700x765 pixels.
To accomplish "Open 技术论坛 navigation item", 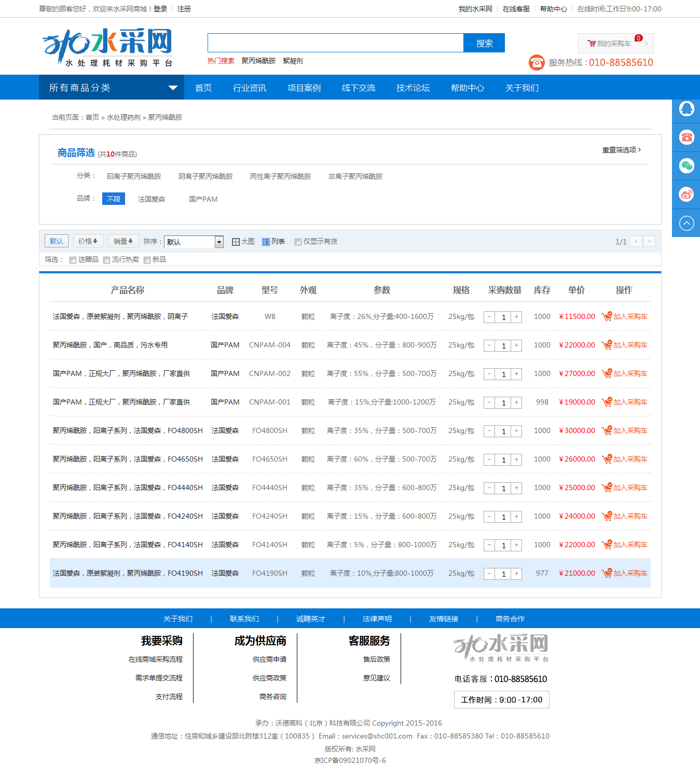I will tap(413, 88).
